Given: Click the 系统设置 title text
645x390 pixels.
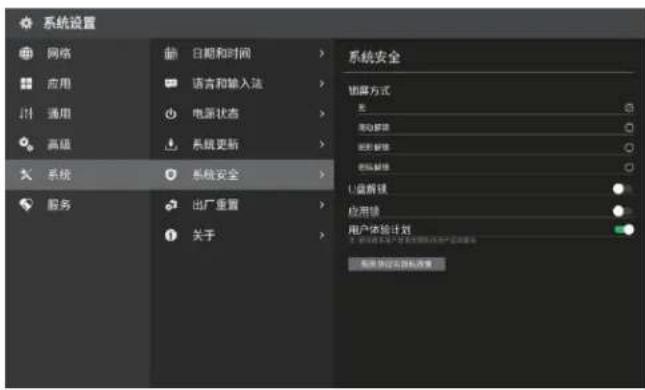Looking at the screenshot, I should 70,23.
